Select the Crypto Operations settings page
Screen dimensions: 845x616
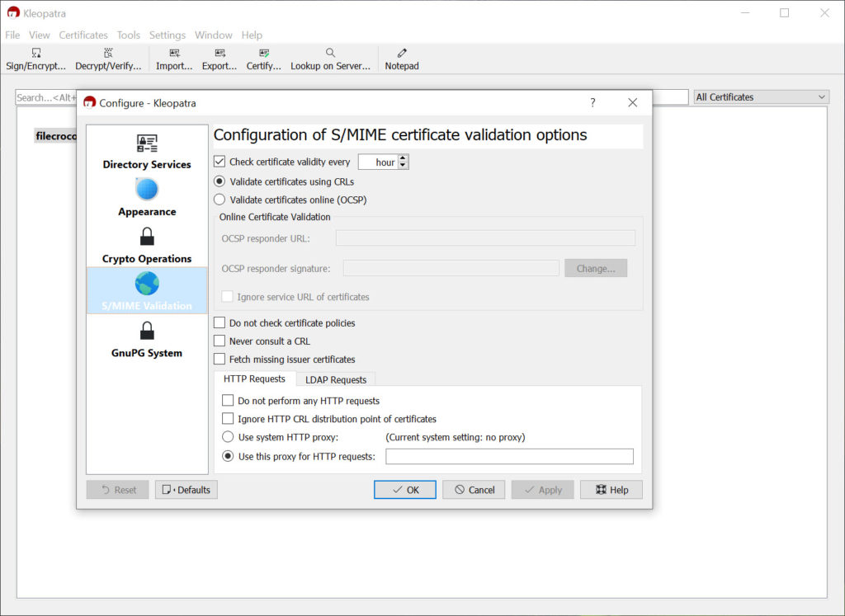click(147, 244)
